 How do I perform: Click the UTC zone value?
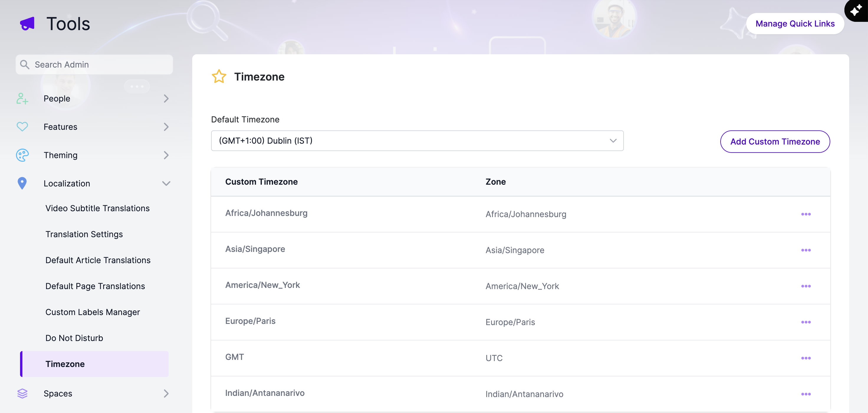tap(494, 358)
